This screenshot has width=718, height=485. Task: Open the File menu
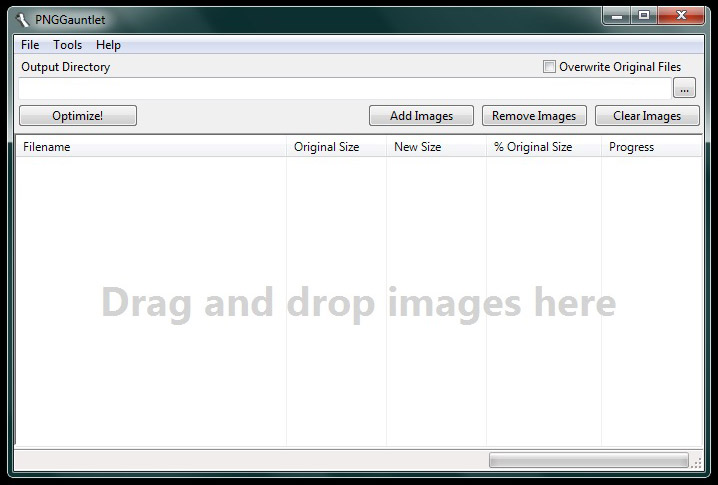[30, 45]
